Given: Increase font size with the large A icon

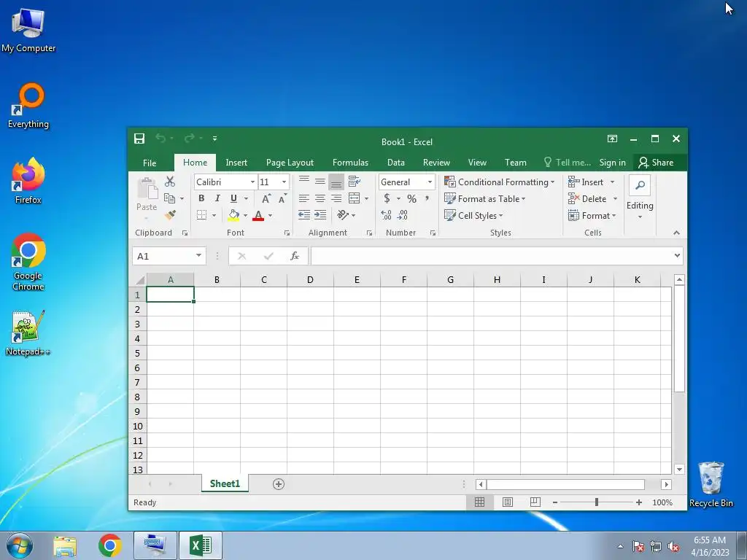Looking at the screenshot, I should click(266, 198).
